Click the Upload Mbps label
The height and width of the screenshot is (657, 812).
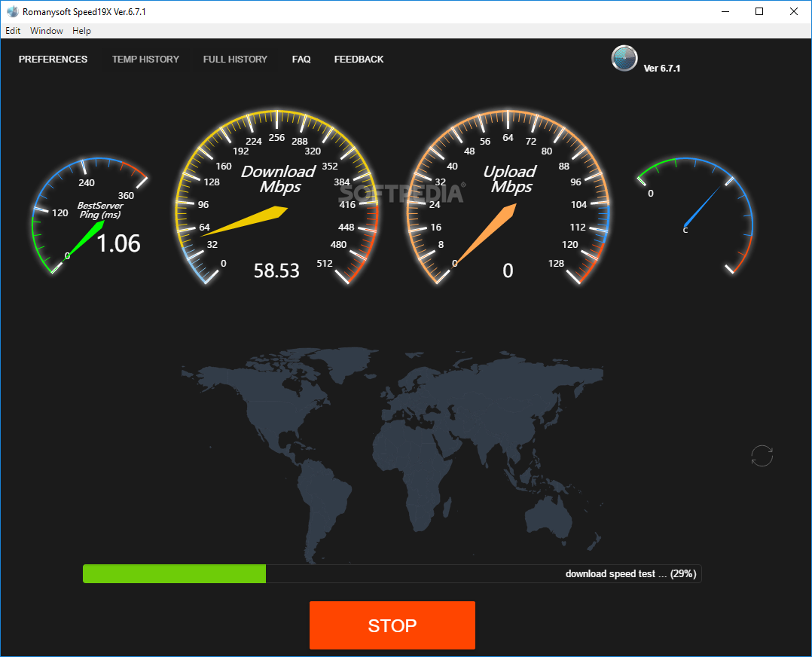point(510,179)
